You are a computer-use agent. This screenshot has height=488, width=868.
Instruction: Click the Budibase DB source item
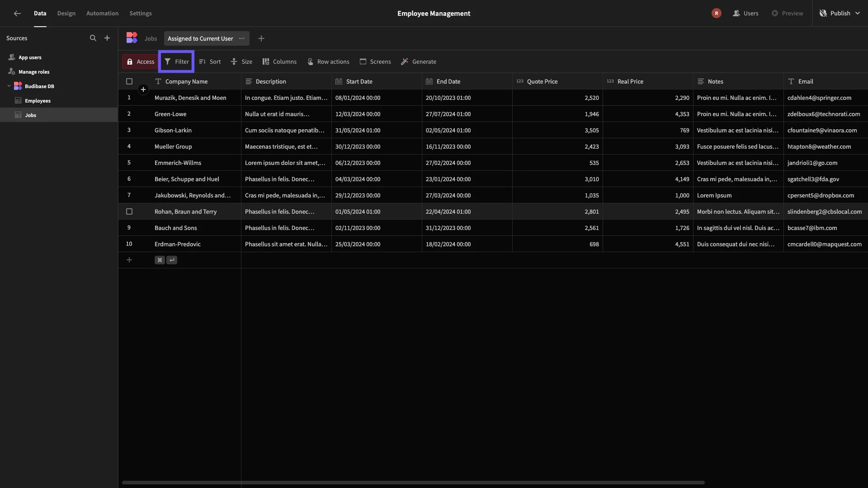click(59, 86)
